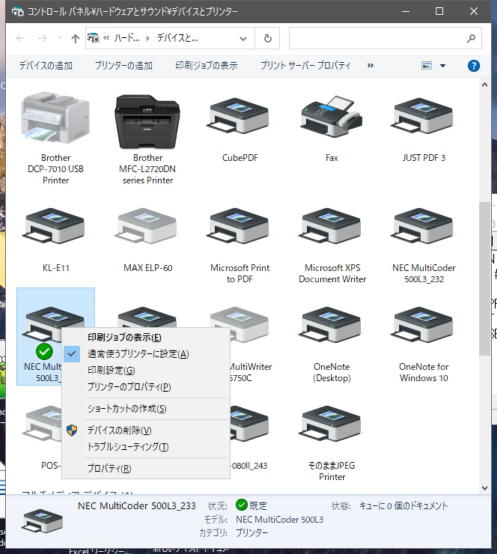Click the category value 'プリンター'
The image size is (497, 554).
coord(252,533)
